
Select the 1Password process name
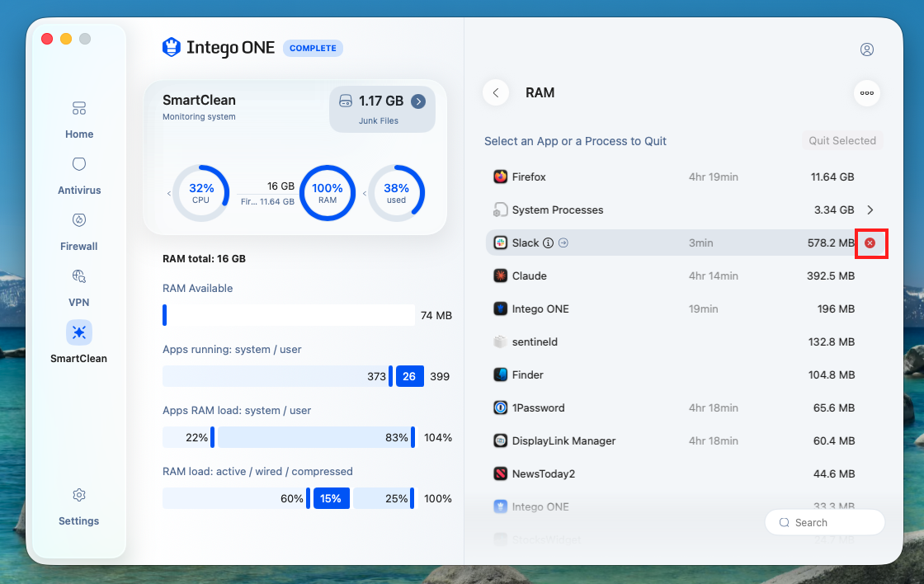coord(538,407)
